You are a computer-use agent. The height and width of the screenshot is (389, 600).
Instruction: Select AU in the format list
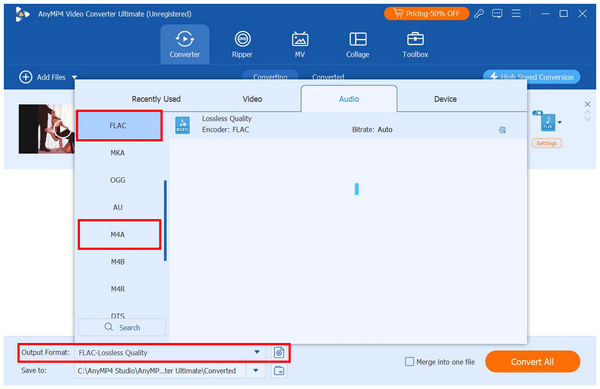(118, 207)
